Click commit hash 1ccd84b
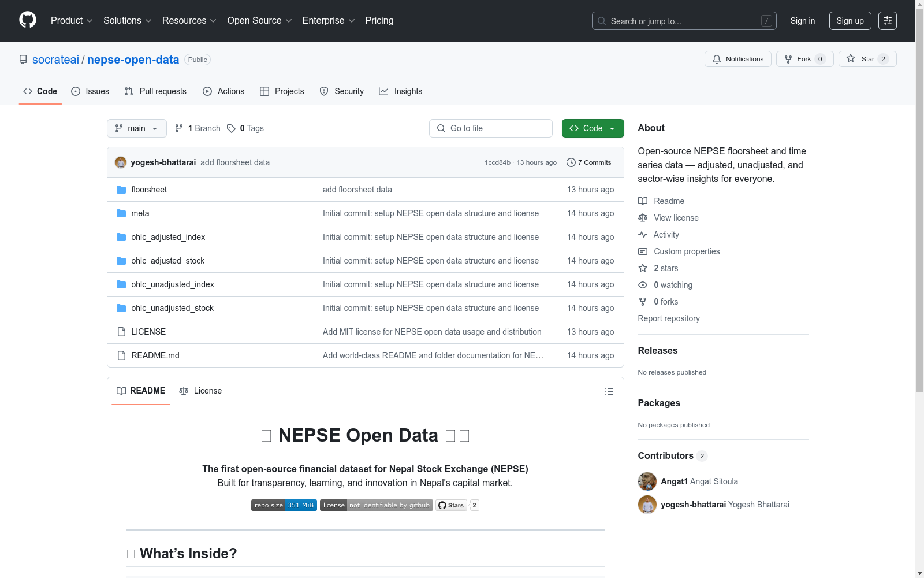The height and width of the screenshot is (578, 924). [x=498, y=162]
